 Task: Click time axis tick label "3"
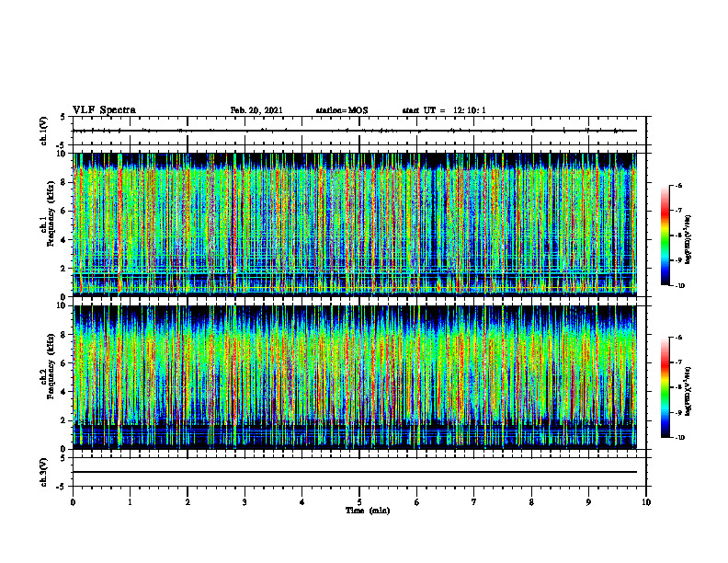pyautogui.click(x=245, y=502)
